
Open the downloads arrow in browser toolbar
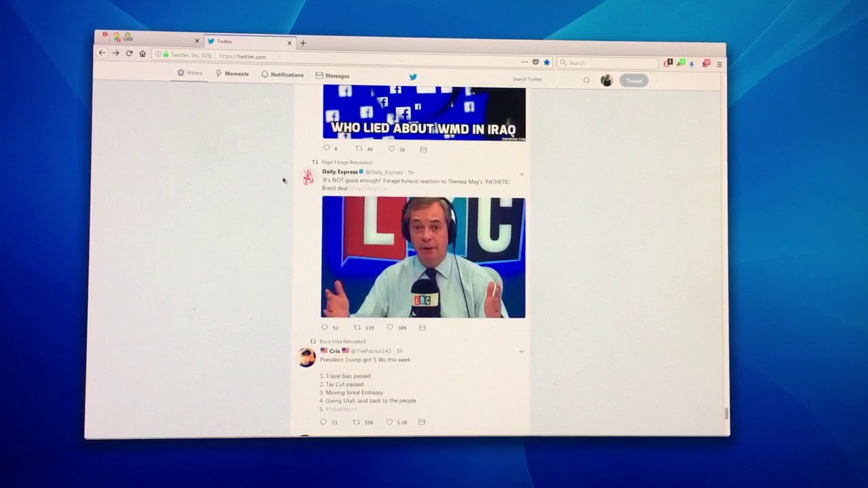pyautogui.click(x=692, y=64)
